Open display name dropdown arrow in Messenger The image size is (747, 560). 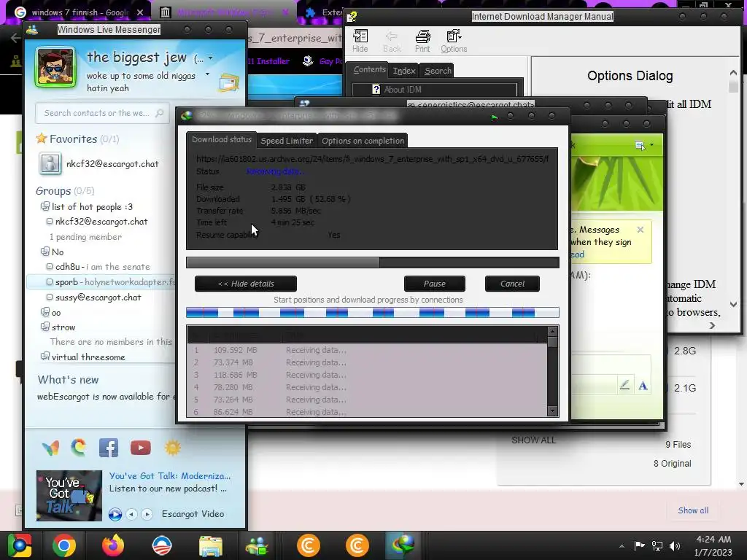coord(210,58)
